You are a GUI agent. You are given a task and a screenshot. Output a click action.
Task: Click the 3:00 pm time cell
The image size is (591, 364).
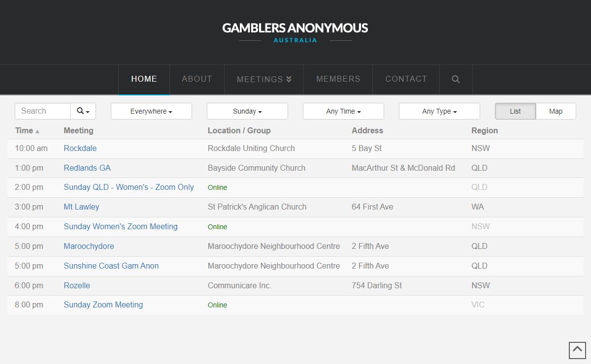click(x=29, y=207)
